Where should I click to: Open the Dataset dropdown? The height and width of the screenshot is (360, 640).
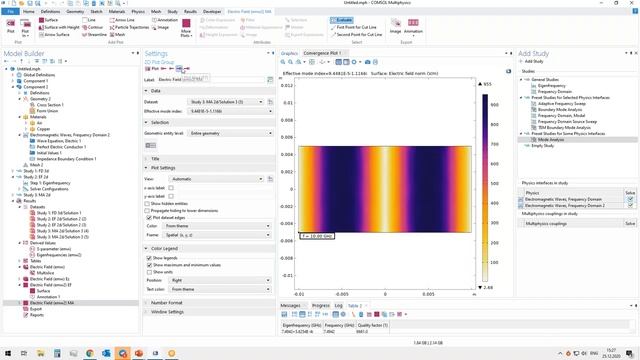point(226,102)
